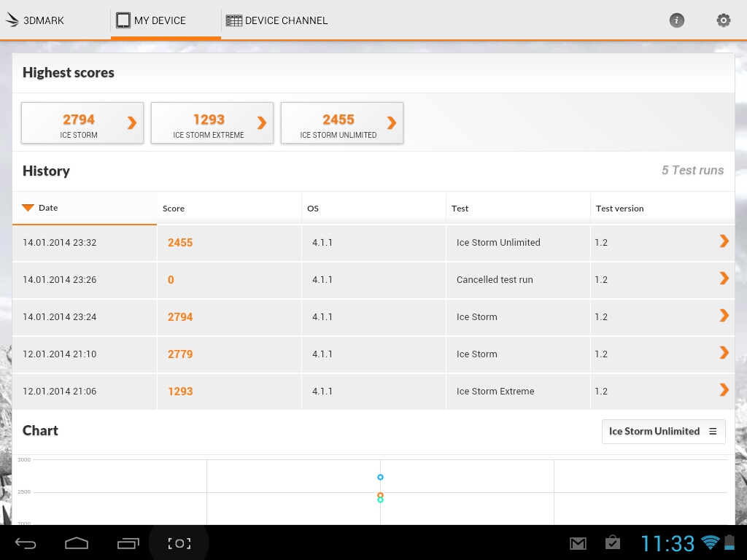Screen dimensions: 747x560
Task: Sort history by Test version header
Action: [662, 208]
